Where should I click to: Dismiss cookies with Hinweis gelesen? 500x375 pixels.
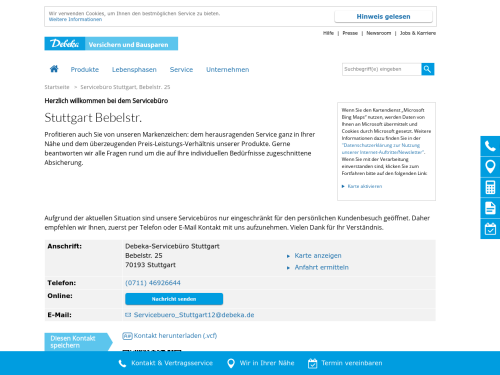tap(383, 17)
